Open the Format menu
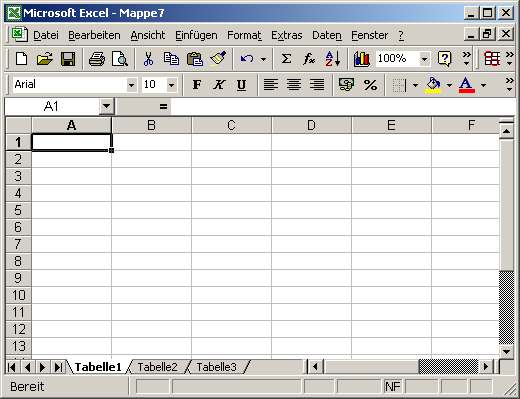 click(244, 35)
